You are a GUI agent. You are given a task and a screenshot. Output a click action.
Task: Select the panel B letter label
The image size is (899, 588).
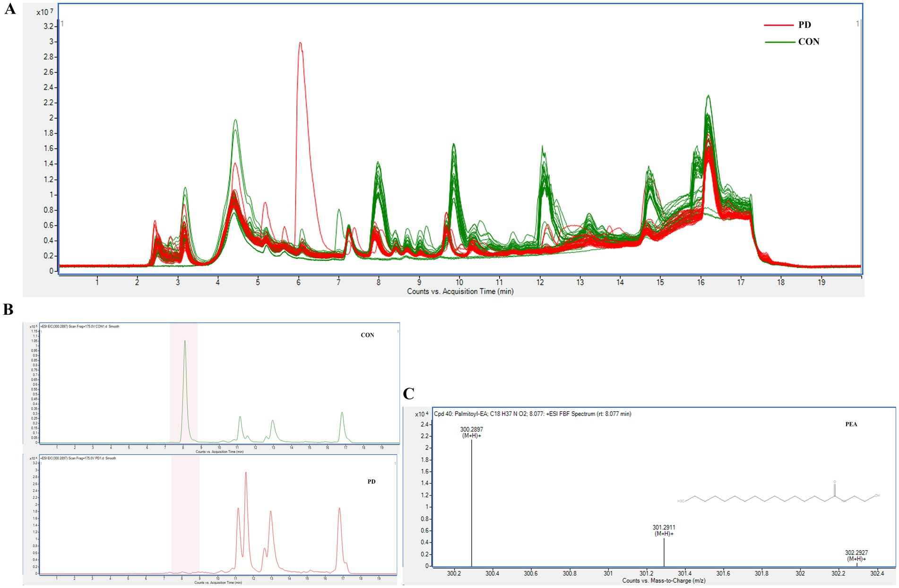[x=8, y=310]
